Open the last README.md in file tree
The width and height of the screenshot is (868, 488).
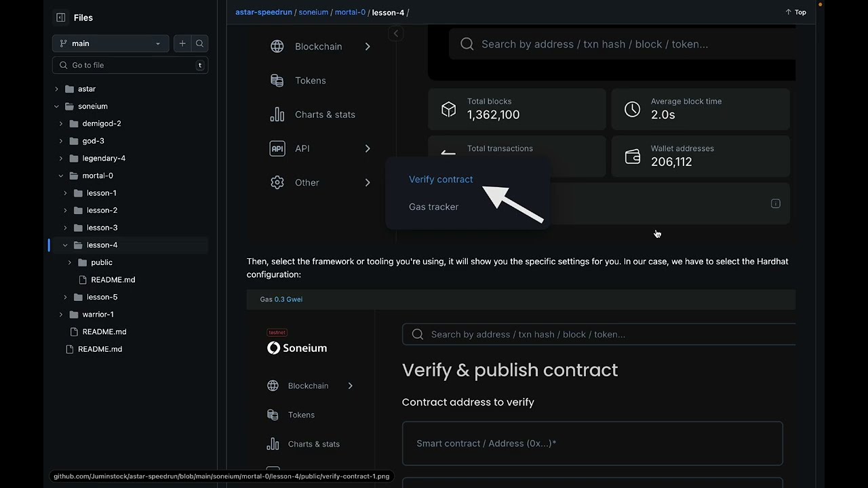[x=100, y=349]
